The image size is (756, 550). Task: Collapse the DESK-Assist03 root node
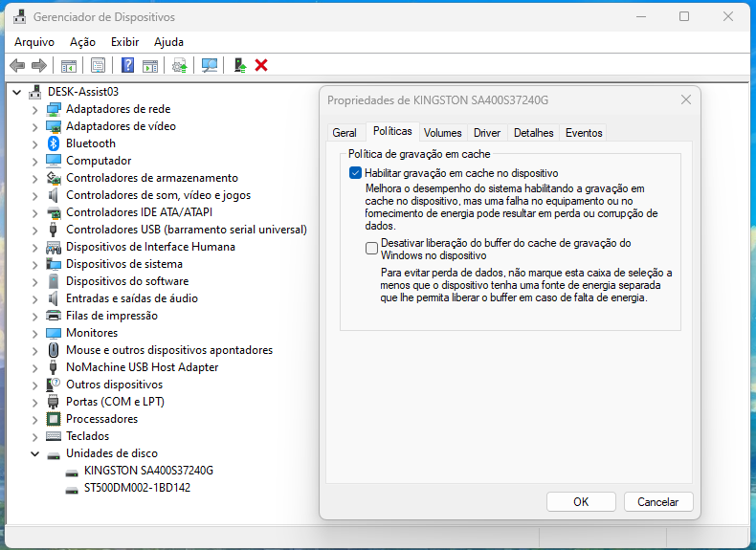click(17, 92)
